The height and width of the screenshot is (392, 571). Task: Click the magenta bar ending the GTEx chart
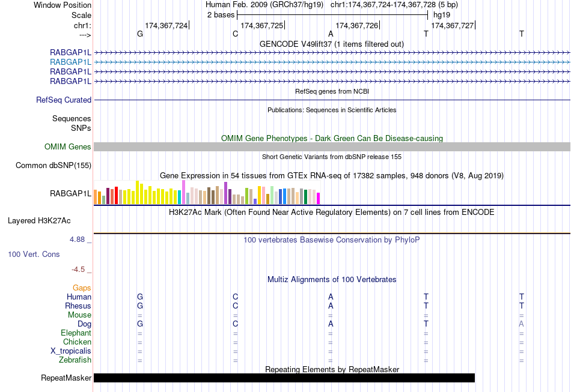click(x=319, y=199)
